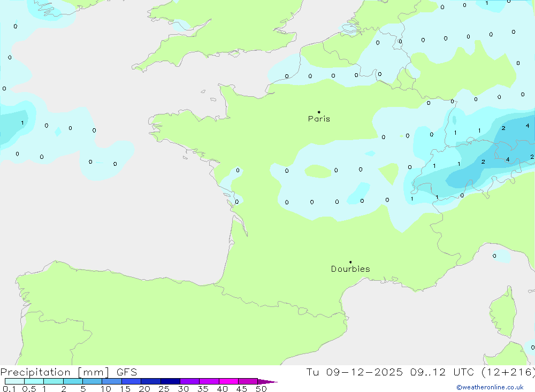Click the 09..12 UTC time text

tap(442, 372)
